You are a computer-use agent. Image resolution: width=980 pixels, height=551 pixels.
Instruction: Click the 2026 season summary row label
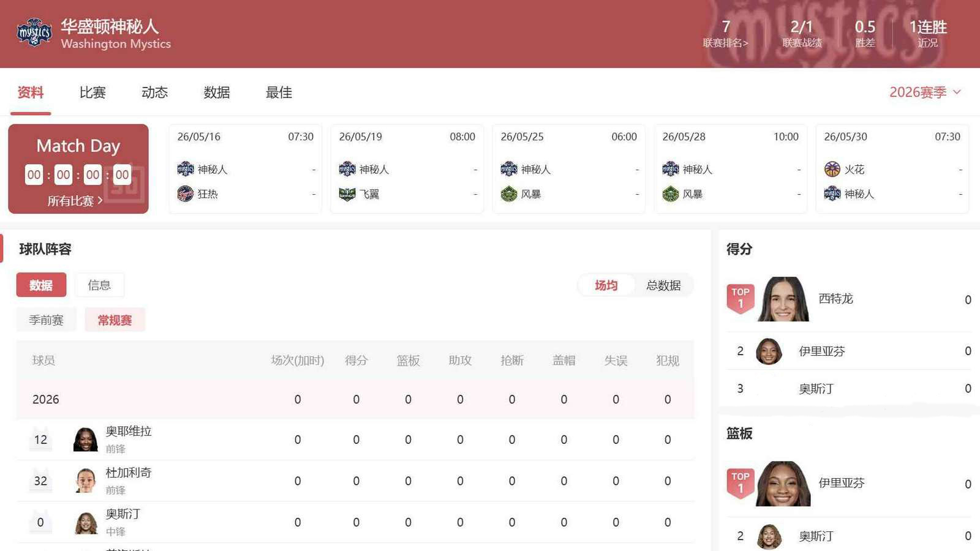(46, 399)
